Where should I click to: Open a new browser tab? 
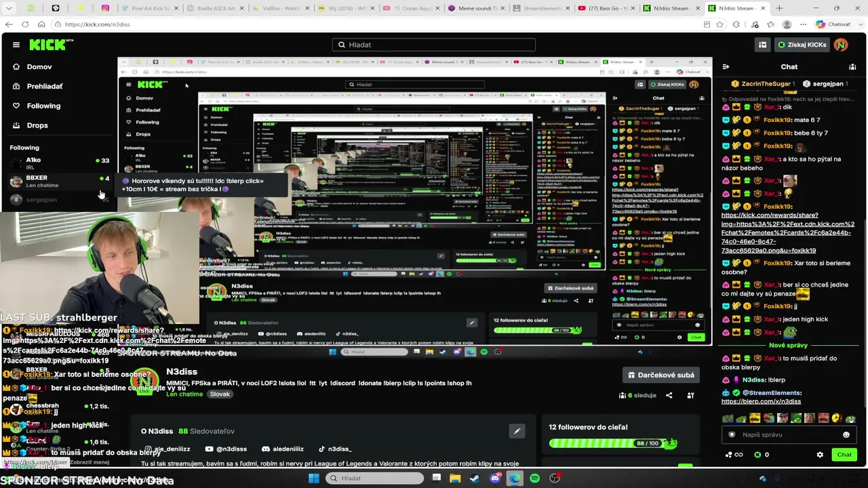779,8
